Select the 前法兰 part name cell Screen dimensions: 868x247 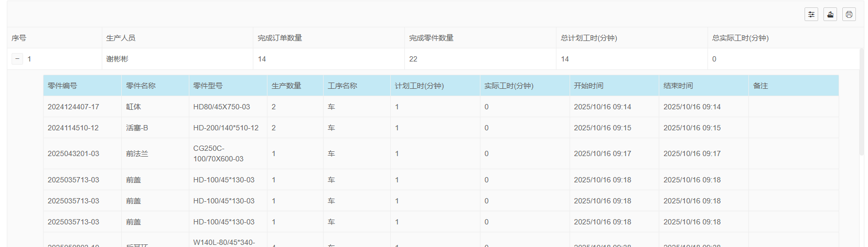pyautogui.click(x=137, y=153)
